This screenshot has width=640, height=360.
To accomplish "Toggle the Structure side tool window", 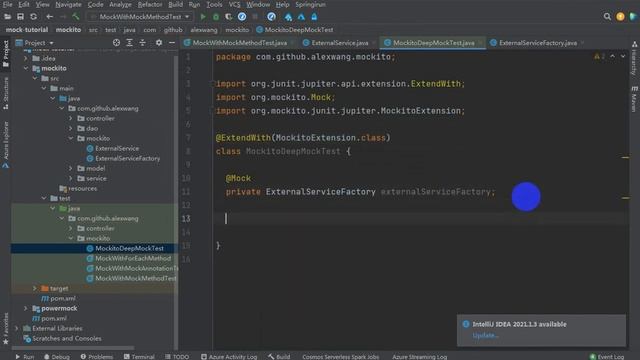I will tap(6, 93).
